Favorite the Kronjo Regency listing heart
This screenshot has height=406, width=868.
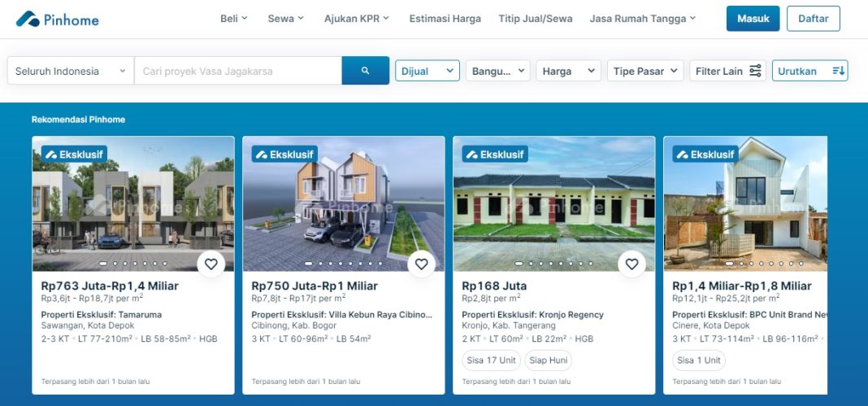[x=631, y=264]
